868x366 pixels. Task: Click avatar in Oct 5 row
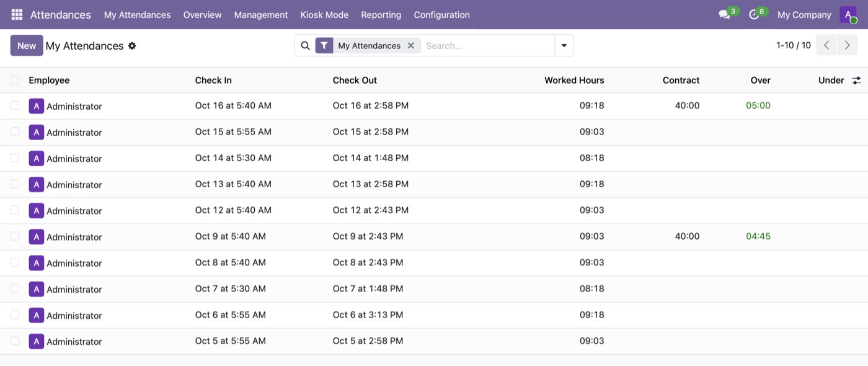pyautogui.click(x=37, y=341)
